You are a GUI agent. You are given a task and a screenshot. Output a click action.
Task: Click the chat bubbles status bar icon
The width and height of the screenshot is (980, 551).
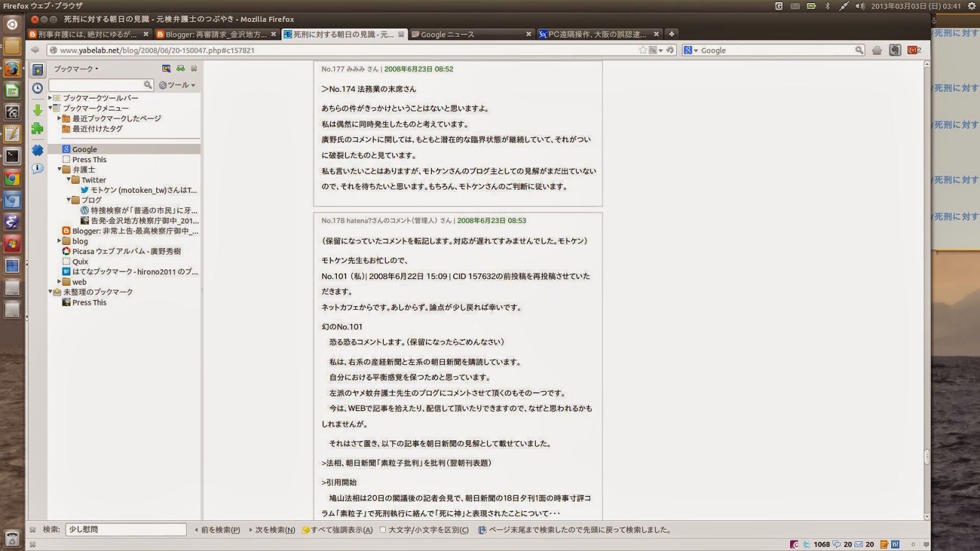[x=837, y=544]
